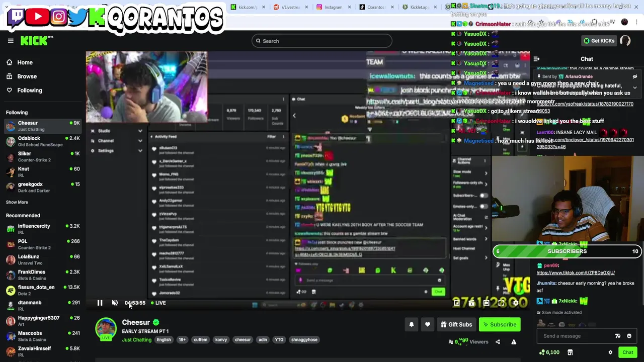
Task: Click the Kick logo
Action: [36, 41]
